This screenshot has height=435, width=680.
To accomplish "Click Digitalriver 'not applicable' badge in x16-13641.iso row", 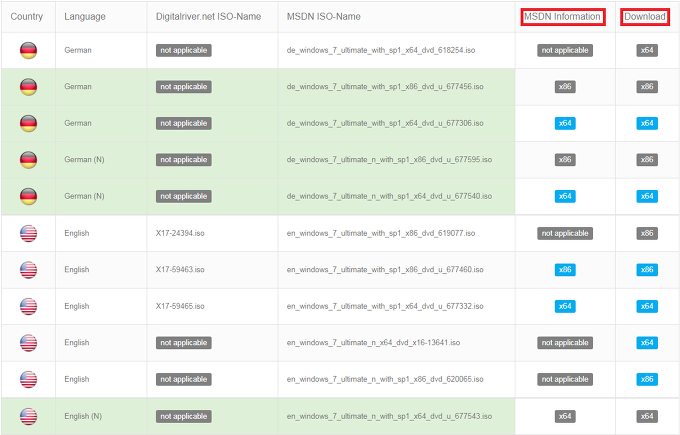I will point(184,343).
